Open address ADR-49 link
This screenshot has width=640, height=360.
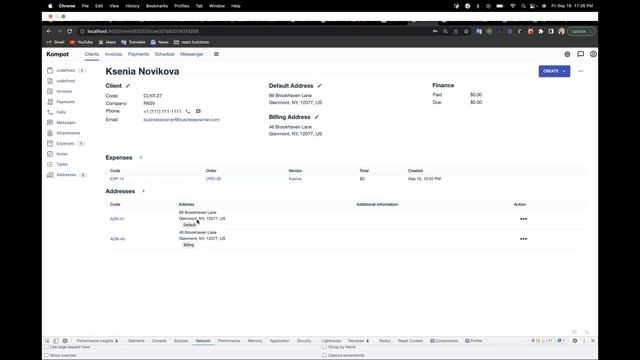117,239
